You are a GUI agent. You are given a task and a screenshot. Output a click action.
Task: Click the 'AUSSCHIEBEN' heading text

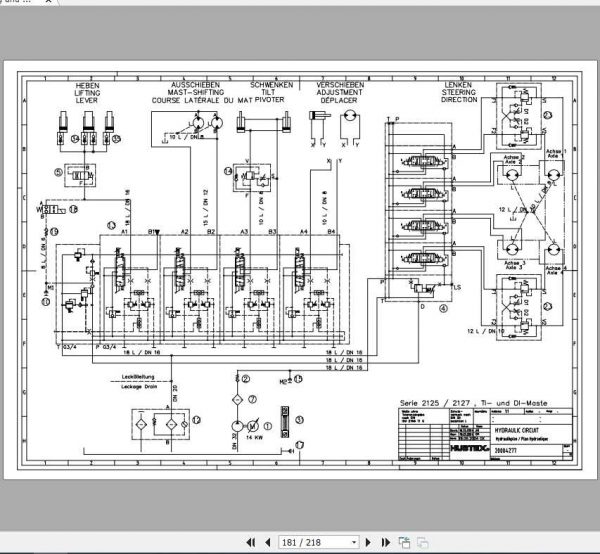pyautogui.click(x=195, y=85)
